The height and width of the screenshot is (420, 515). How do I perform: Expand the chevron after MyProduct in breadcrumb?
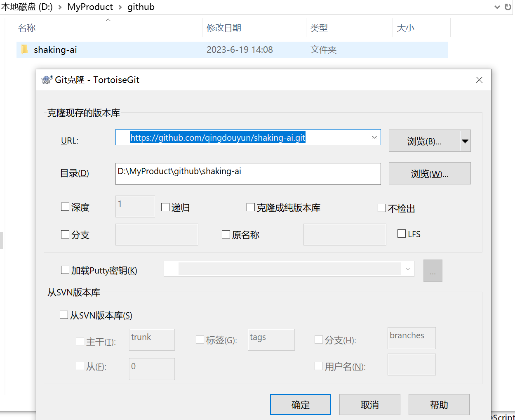(120, 7)
